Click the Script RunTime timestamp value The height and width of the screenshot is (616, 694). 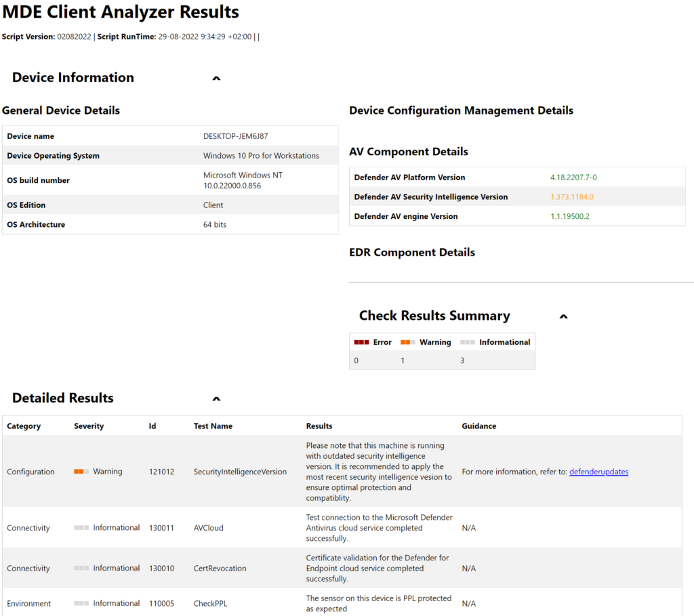[205, 37]
